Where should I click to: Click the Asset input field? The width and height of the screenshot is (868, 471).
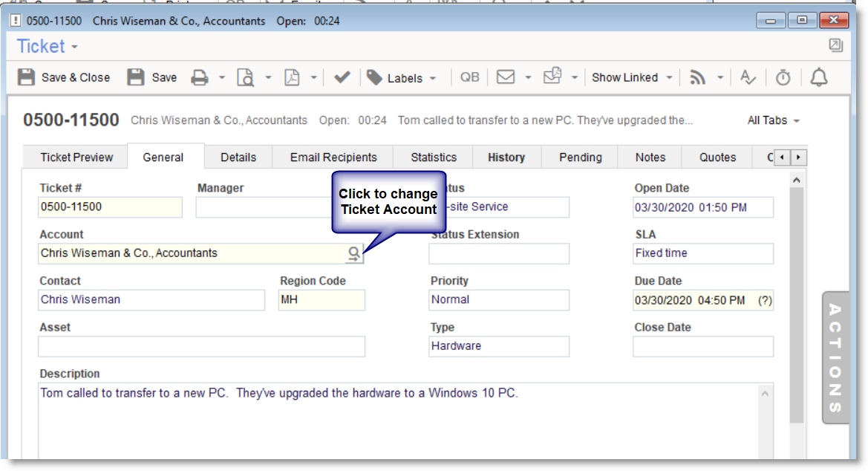(x=201, y=347)
